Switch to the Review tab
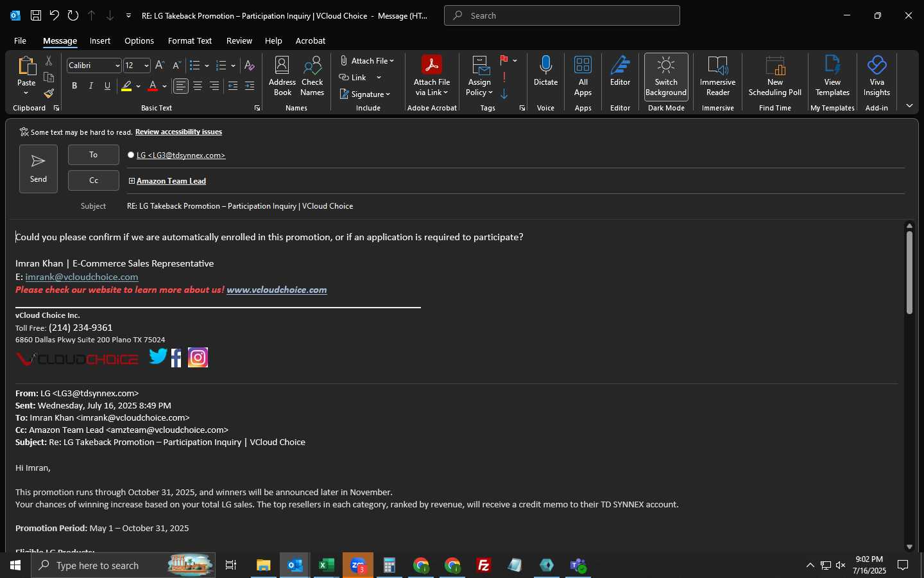 tap(239, 40)
